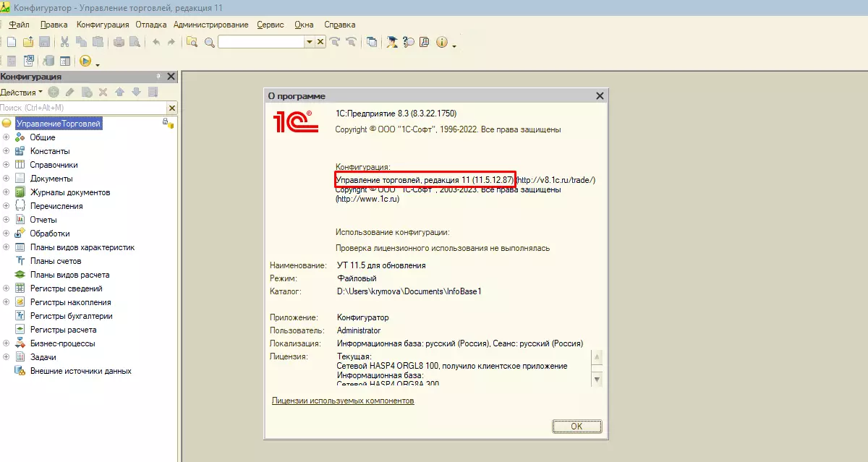Image resolution: width=868 pixels, height=462 pixels.
Task: Click the Paste clipboard icon
Action: tap(98, 42)
